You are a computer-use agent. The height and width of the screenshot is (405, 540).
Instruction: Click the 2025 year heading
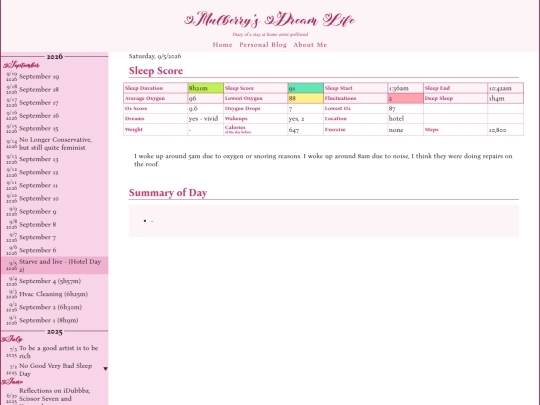55,332
